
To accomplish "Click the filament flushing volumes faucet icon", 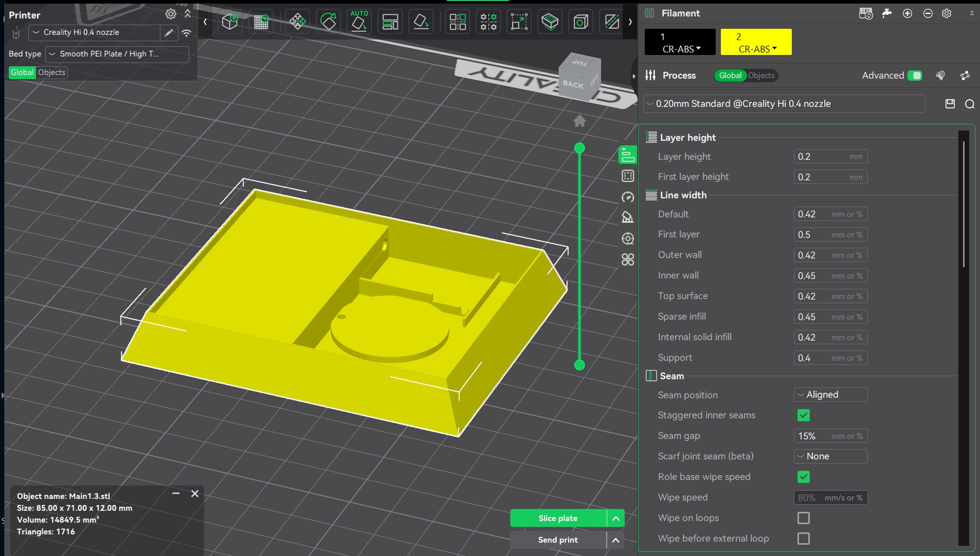I will point(887,13).
